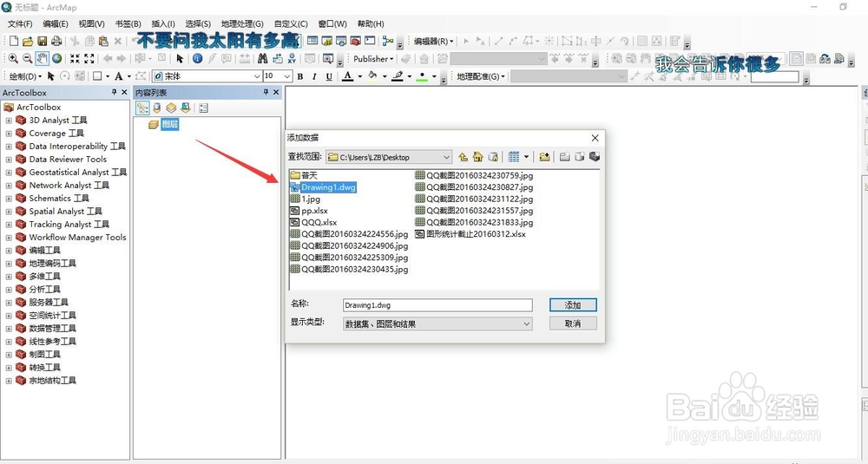Open ModelBuilder window icon
The image size is (868, 464).
(x=388, y=41)
